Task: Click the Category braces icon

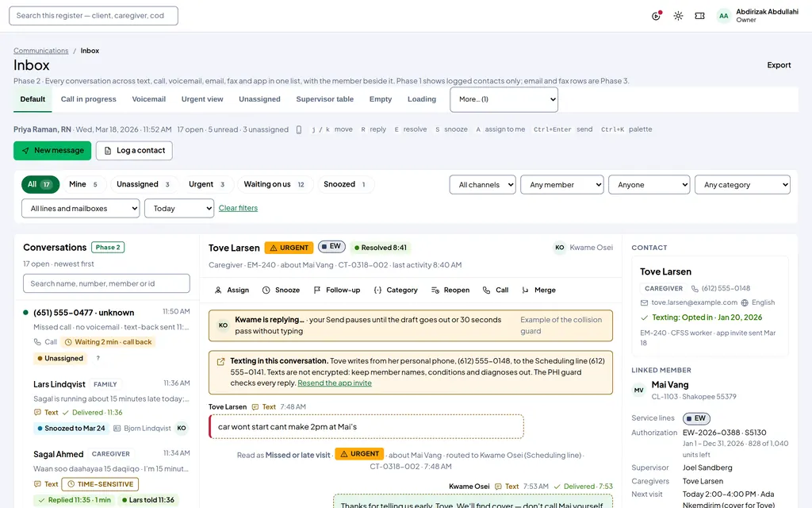Action: tap(377, 291)
